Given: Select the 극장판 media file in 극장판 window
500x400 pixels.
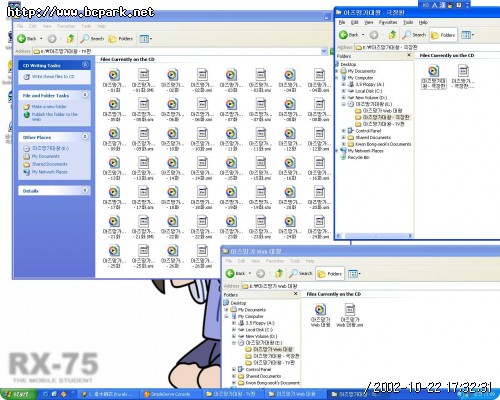Looking at the screenshot, I should point(433,71).
